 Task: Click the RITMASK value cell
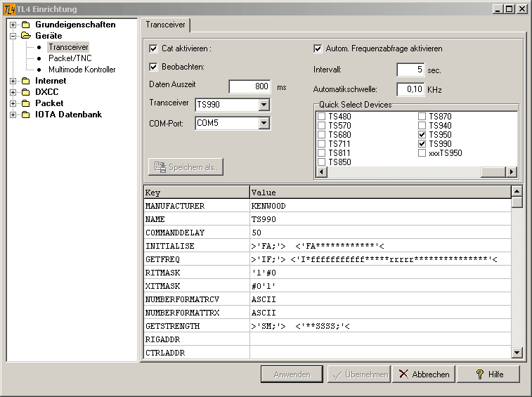coord(380,273)
